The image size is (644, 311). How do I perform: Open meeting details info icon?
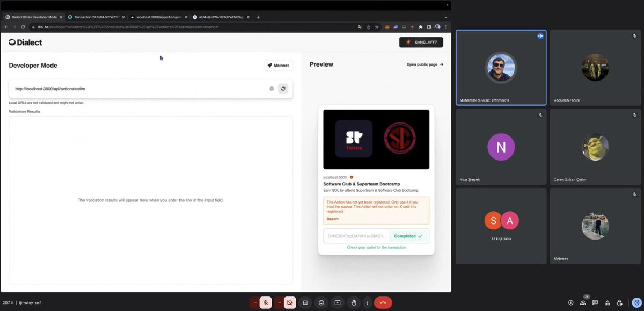(570, 302)
